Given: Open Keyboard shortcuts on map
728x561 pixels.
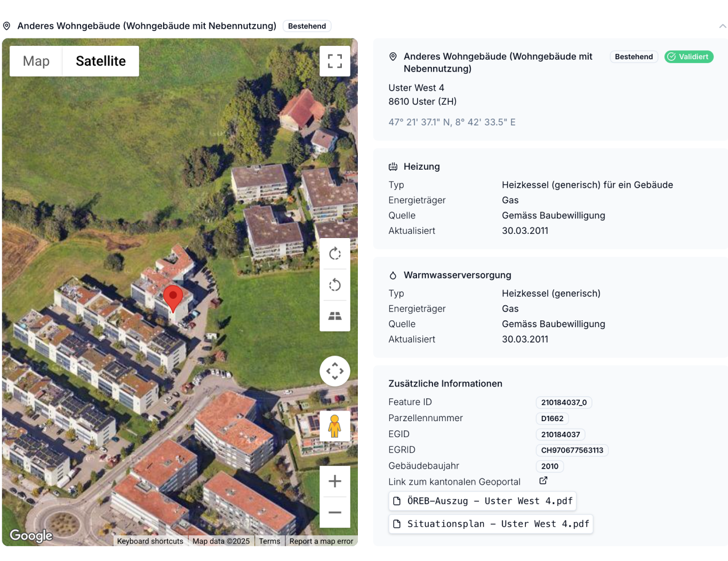Looking at the screenshot, I should click(150, 541).
